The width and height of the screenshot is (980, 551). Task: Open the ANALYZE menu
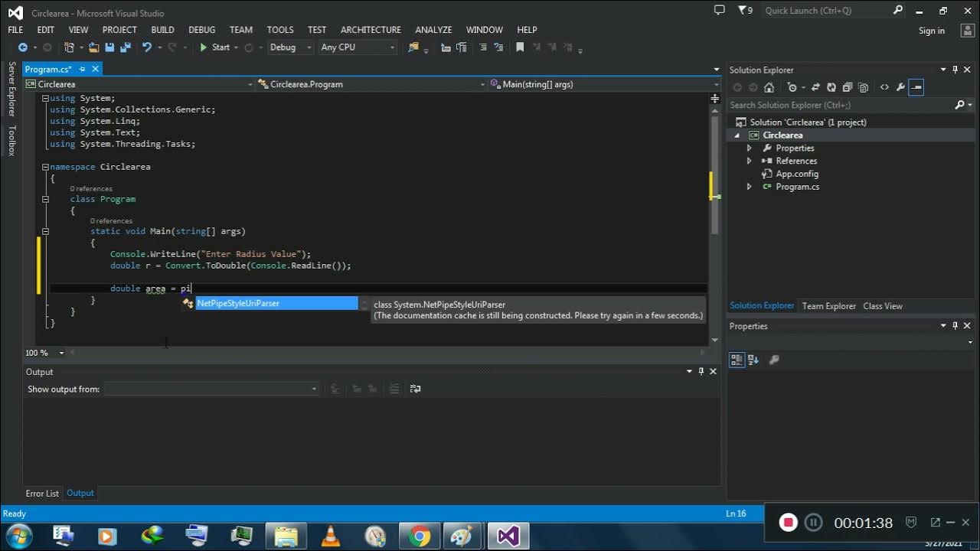tap(433, 30)
